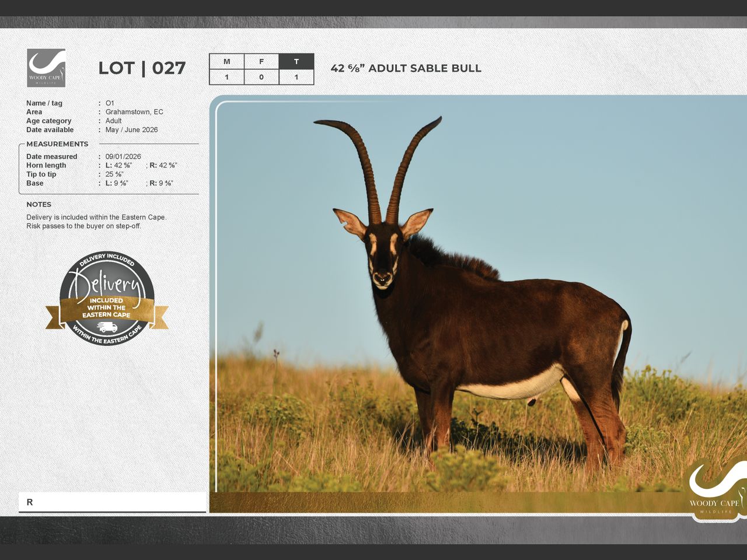Click the total count cell under T

pyautogui.click(x=296, y=77)
